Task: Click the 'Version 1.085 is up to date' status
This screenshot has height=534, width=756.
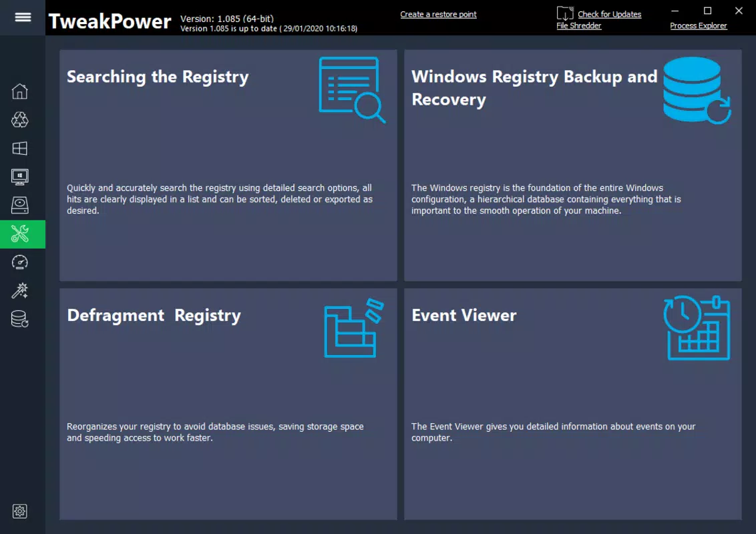Action: point(268,29)
